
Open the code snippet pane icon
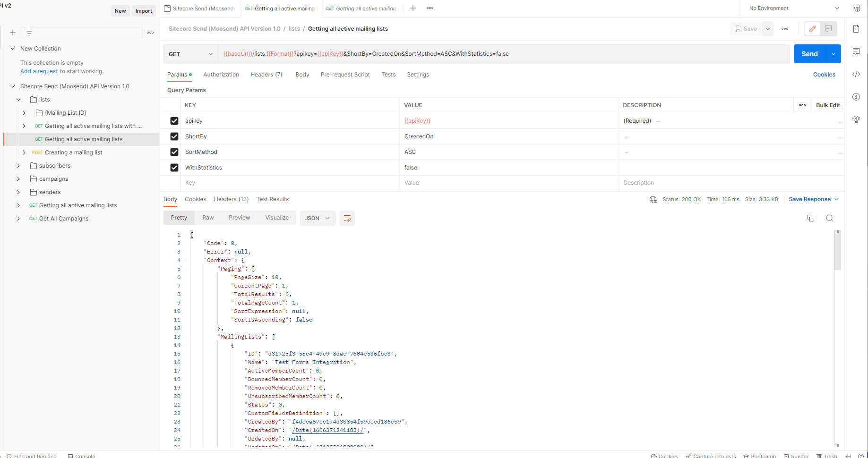pyautogui.click(x=856, y=74)
